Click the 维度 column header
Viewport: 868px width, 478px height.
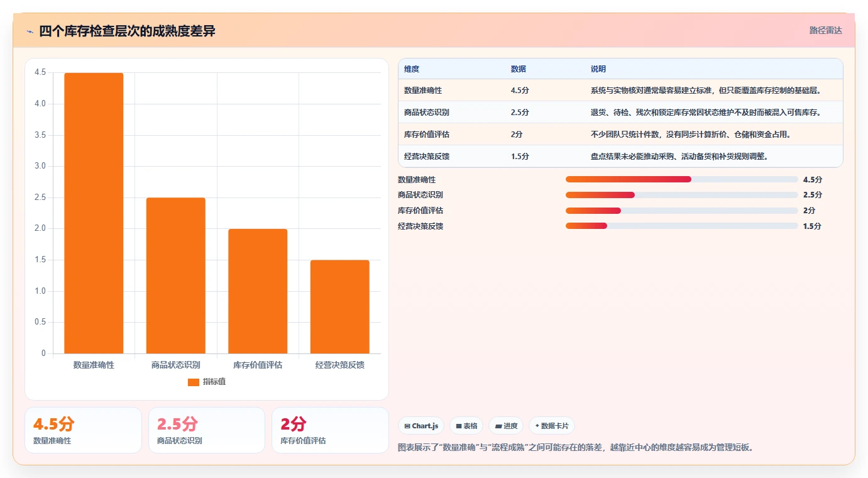pos(412,69)
